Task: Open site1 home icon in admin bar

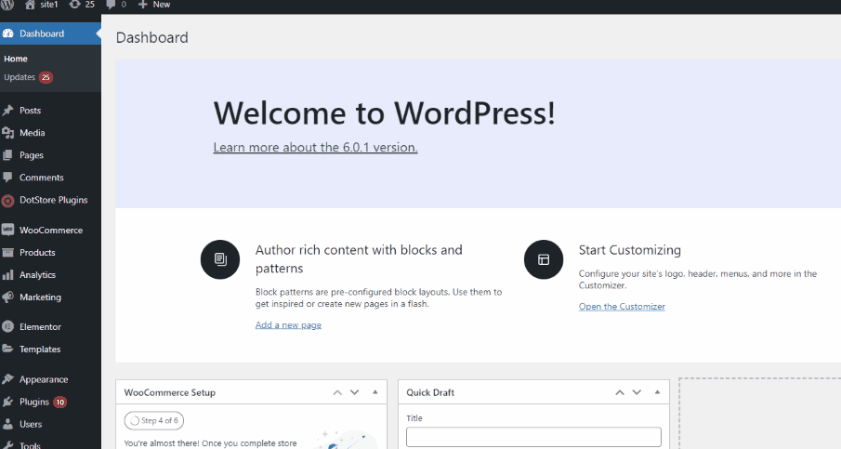Action: [x=30, y=4]
